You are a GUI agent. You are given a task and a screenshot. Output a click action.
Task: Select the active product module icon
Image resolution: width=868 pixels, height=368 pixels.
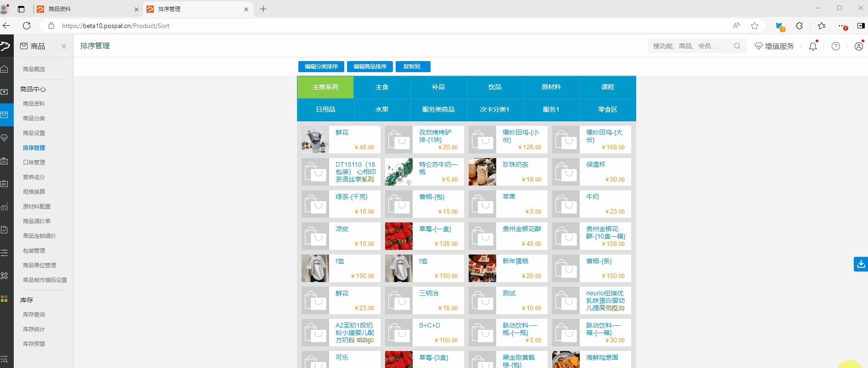(5, 115)
